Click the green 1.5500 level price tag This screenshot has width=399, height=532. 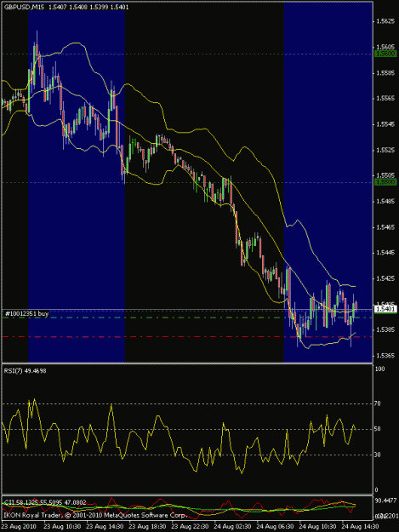[x=385, y=182]
